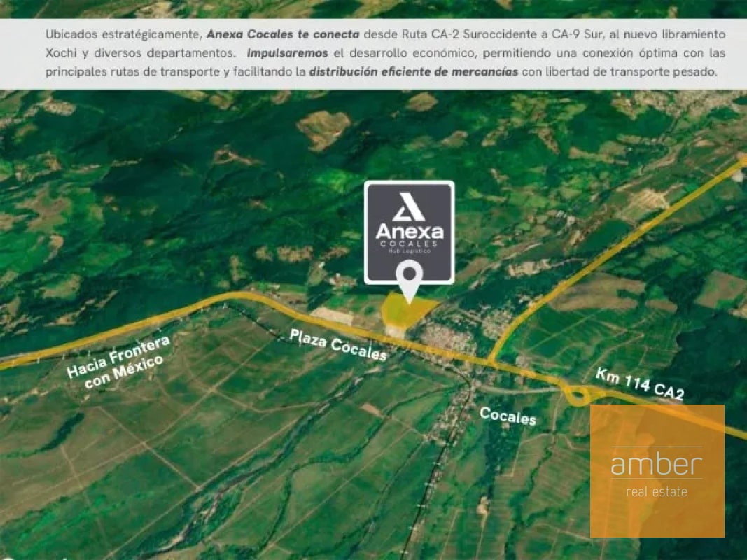Screen dimensions: 747x560
Task: Click the bold word 'Impulsaremos'
Action: point(287,53)
